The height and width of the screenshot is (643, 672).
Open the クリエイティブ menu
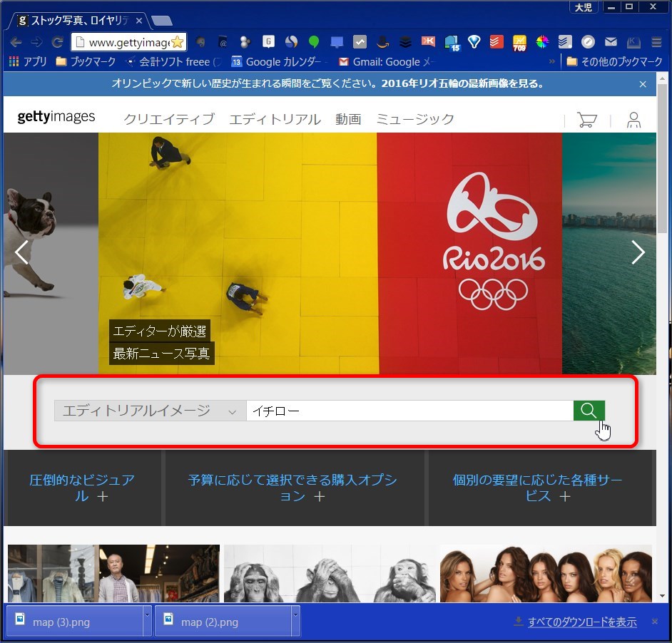169,119
